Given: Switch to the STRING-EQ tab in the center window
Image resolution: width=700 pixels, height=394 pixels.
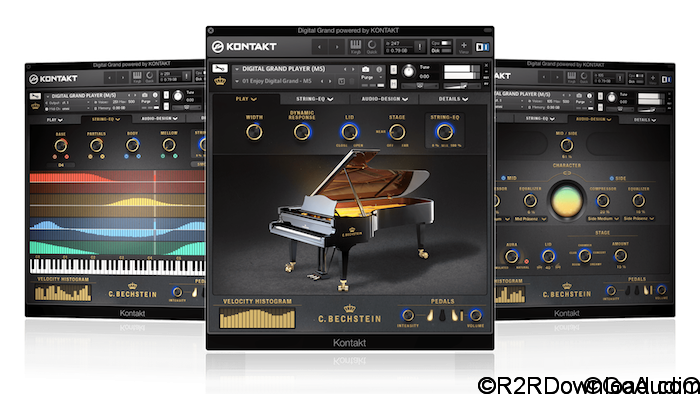Looking at the screenshot, I should tap(314, 99).
